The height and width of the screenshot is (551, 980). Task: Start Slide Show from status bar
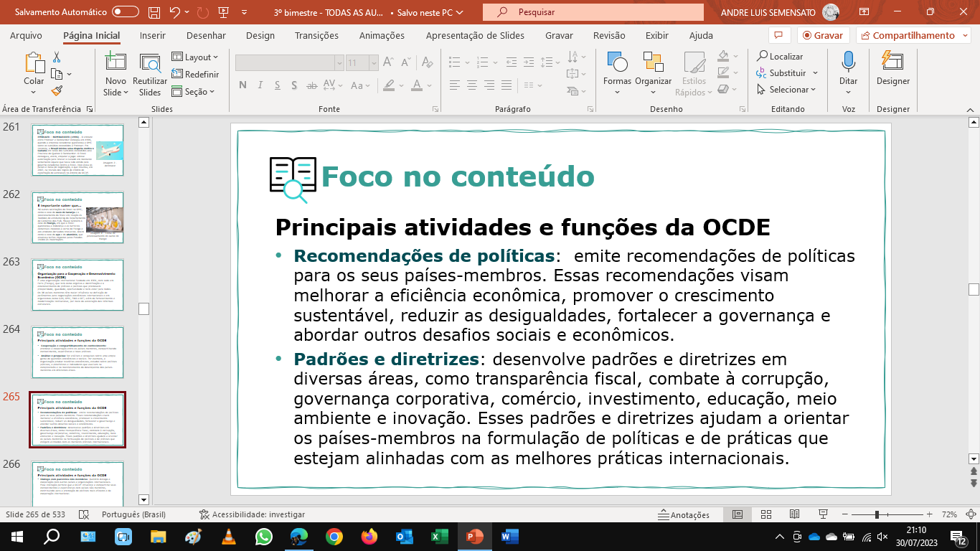[x=824, y=514]
